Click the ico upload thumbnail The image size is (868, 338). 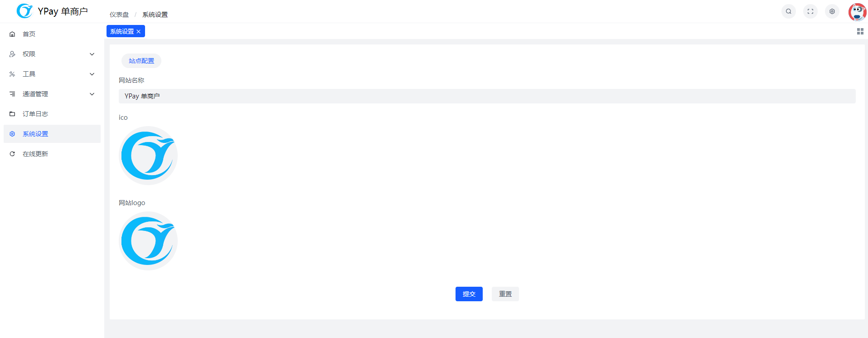148,156
